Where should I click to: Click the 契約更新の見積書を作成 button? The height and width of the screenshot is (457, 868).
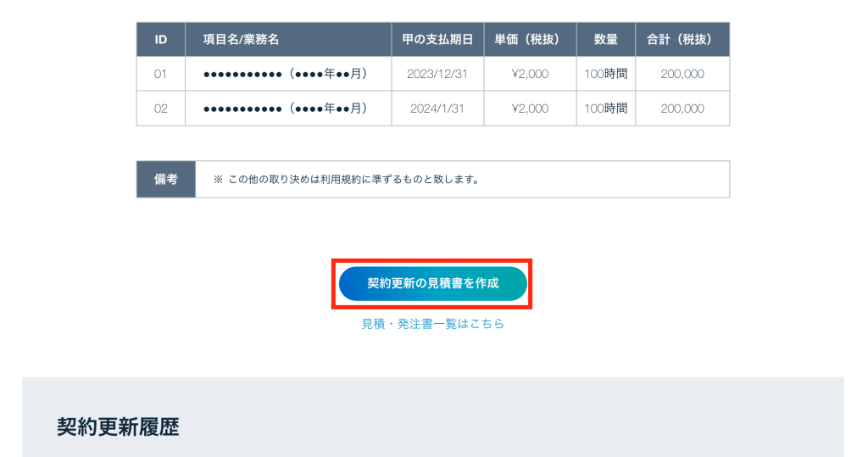pyautogui.click(x=432, y=283)
